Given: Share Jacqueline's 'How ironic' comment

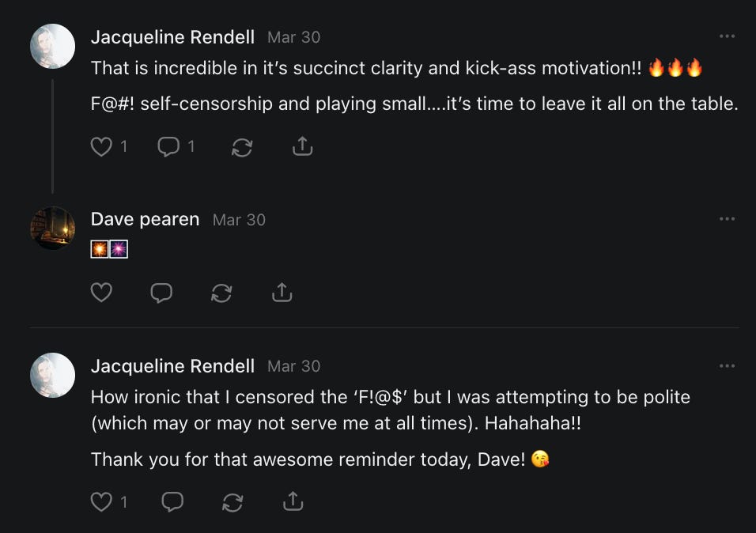Looking at the screenshot, I should click(293, 501).
